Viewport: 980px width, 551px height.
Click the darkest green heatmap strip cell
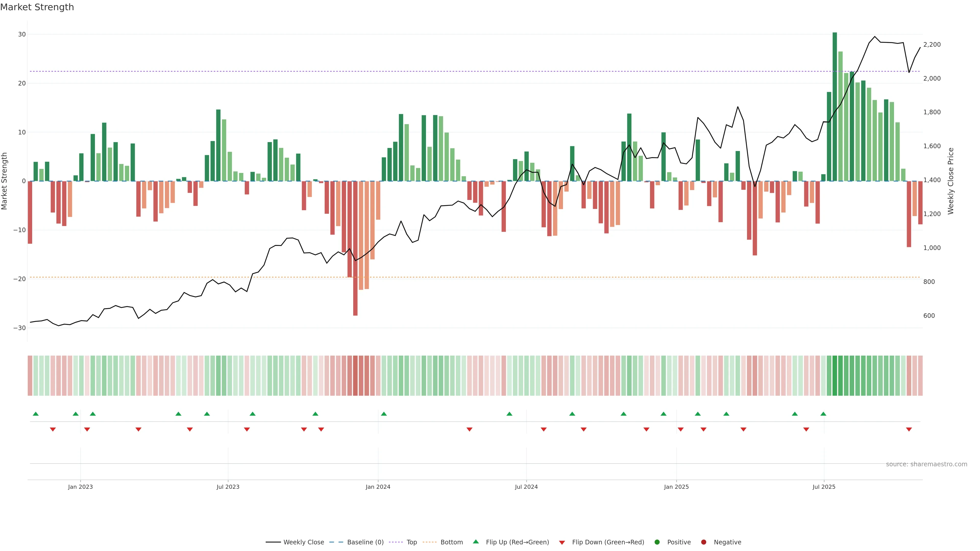pyautogui.click(x=835, y=376)
